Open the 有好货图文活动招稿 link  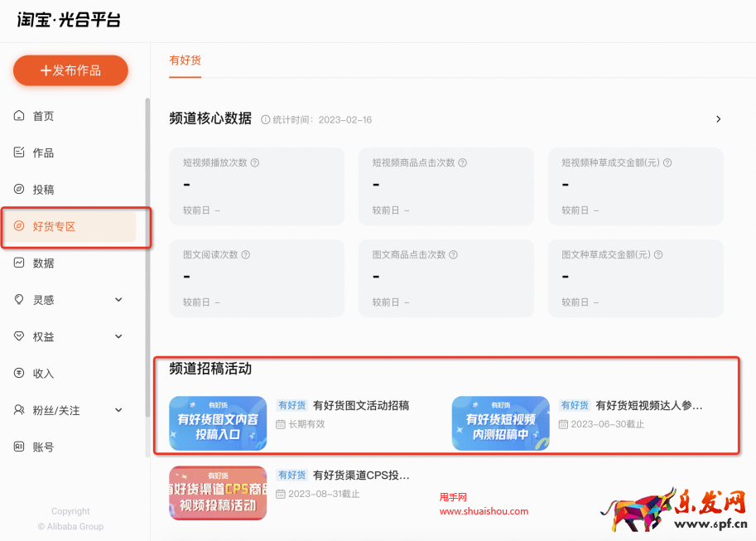(361, 405)
